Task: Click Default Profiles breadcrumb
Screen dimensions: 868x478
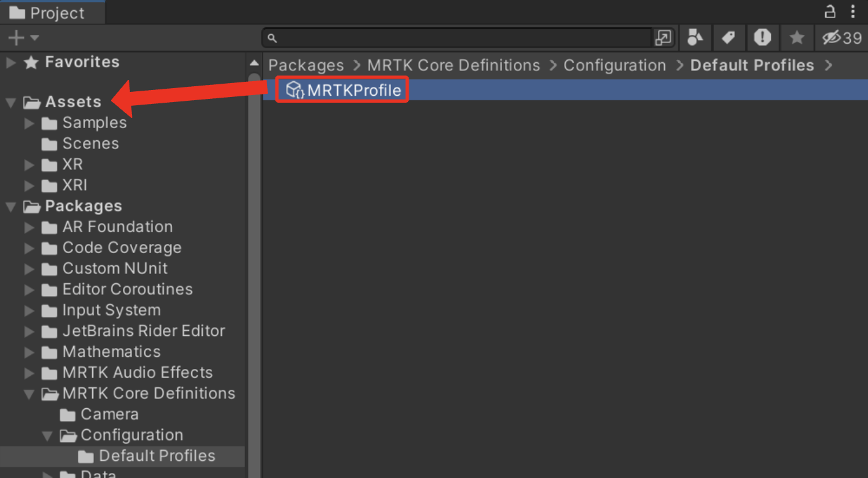Action: tap(752, 65)
